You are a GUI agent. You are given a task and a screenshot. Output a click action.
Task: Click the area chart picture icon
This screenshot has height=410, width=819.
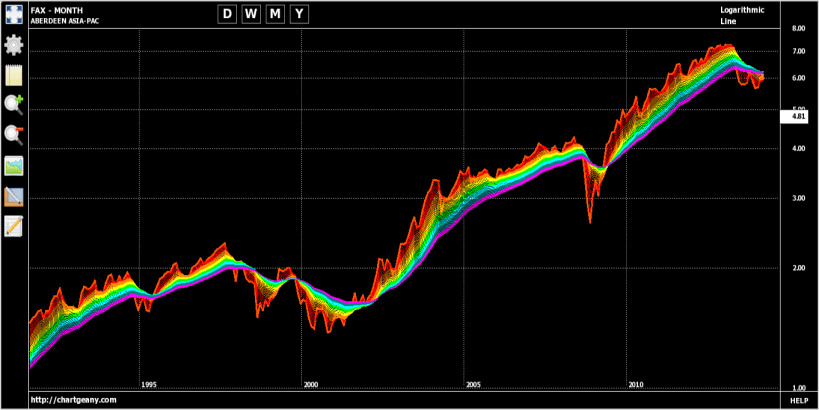pos(14,166)
